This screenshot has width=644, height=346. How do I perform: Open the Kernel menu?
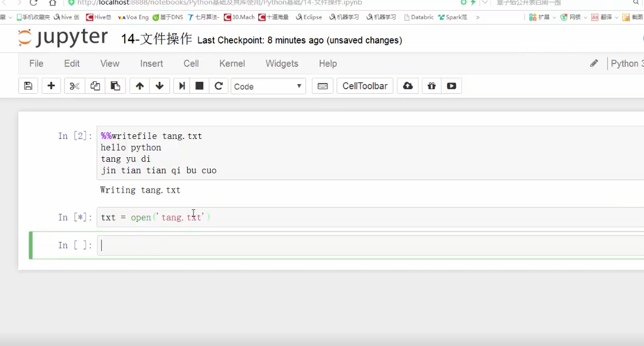pyautogui.click(x=232, y=63)
